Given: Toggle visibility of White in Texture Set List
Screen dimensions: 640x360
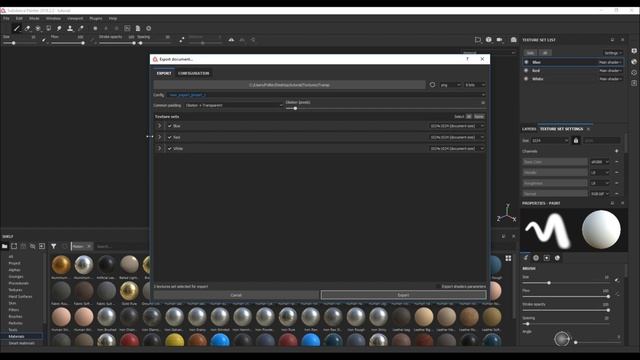Looking at the screenshot, I should (x=526, y=79).
